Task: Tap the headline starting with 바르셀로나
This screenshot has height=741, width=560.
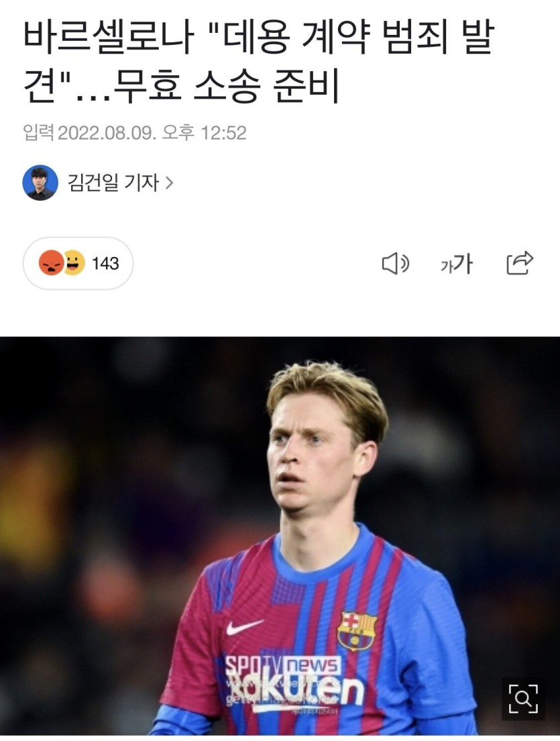Action: [x=258, y=62]
